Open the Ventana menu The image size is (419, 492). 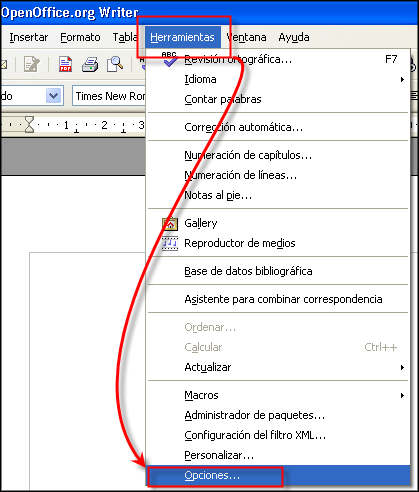[x=246, y=37]
